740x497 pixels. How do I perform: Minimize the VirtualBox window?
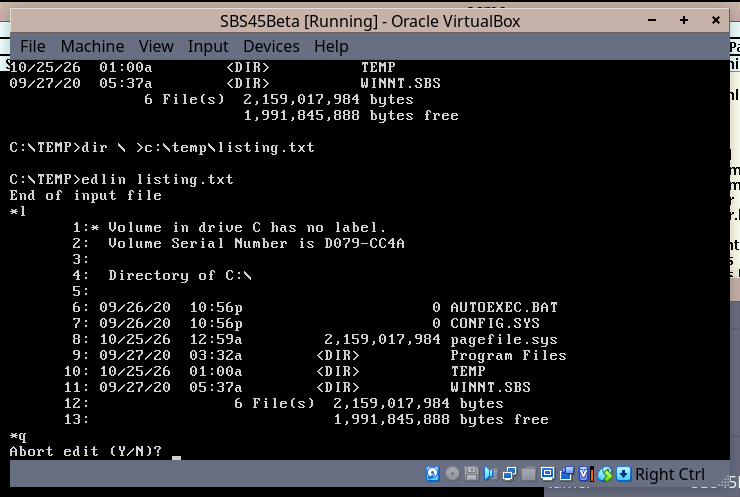pyautogui.click(x=652, y=20)
